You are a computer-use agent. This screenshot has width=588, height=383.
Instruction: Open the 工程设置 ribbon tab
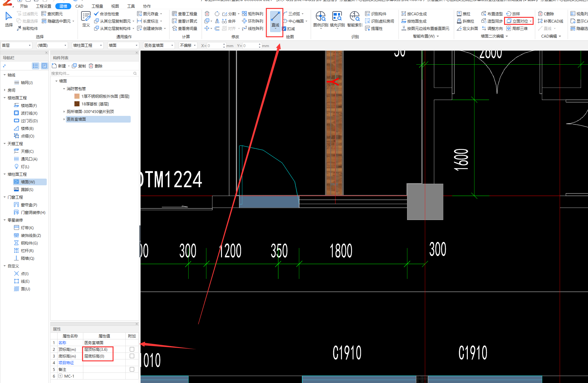point(44,6)
